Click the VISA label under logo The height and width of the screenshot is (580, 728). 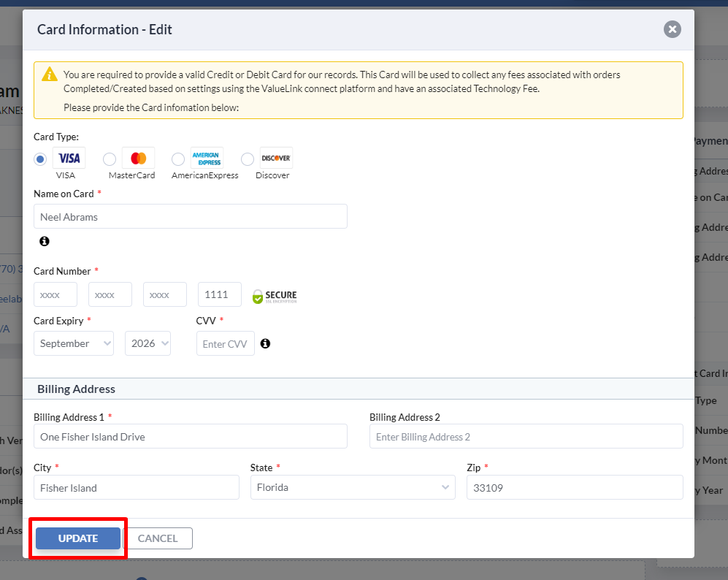click(66, 175)
